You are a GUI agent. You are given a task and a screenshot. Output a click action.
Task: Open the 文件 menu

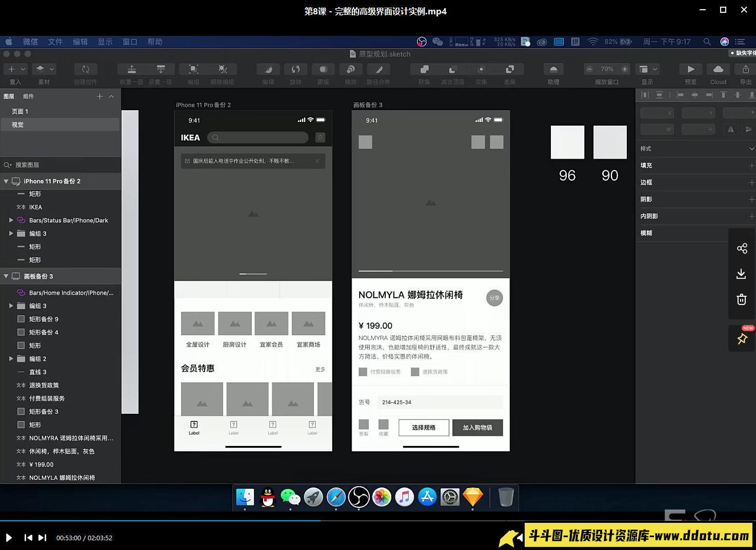pyautogui.click(x=55, y=42)
